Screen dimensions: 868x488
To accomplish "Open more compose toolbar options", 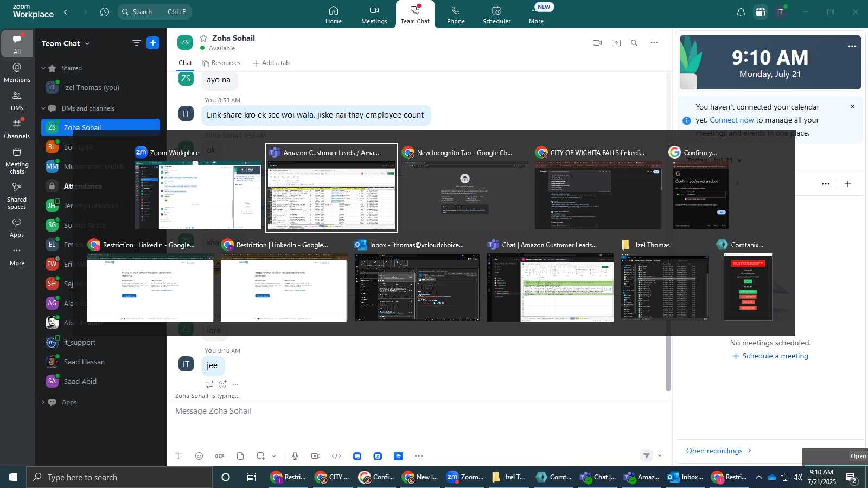I will tap(419, 456).
